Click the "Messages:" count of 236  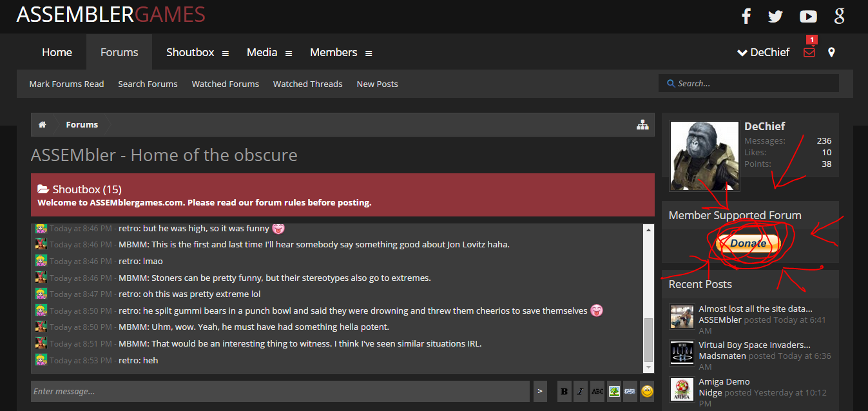[x=824, y=140]
